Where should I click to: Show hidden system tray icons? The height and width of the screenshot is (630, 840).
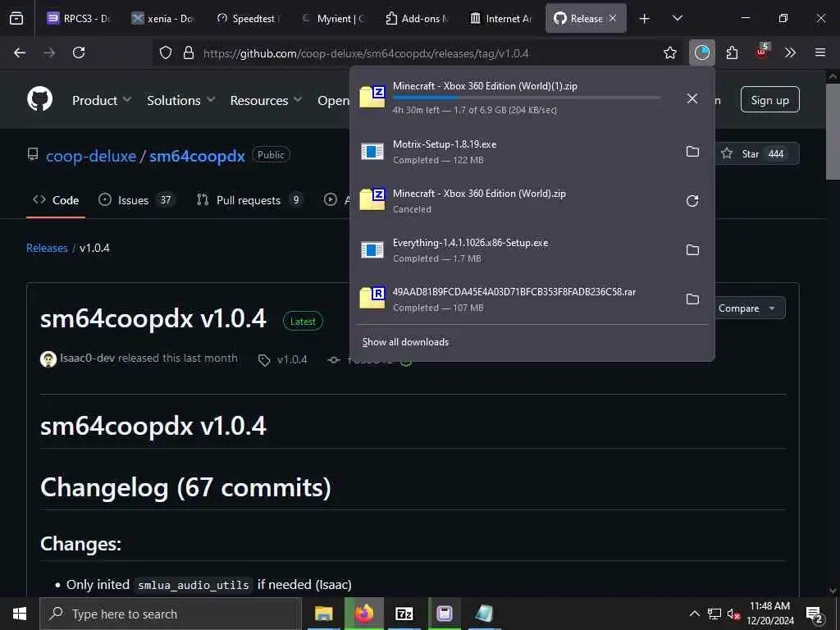tap(694, 614)
